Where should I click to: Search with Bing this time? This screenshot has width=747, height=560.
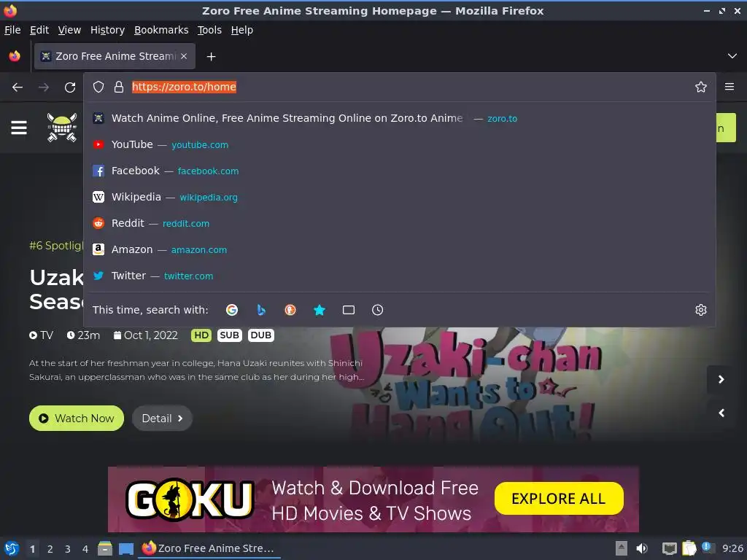261,310
